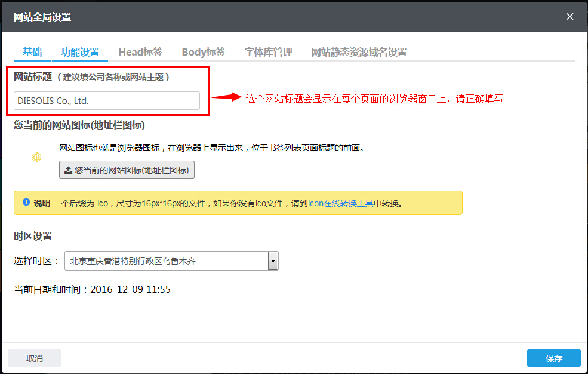
Task: Switch to the Head标签 tab
Action: [140, 52]
